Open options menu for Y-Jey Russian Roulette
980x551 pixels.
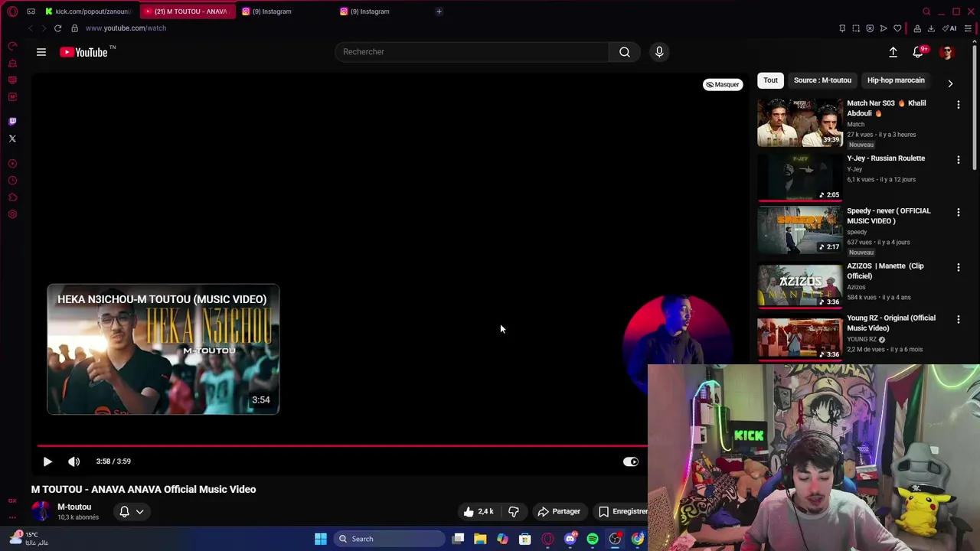[x=958, y=159]
